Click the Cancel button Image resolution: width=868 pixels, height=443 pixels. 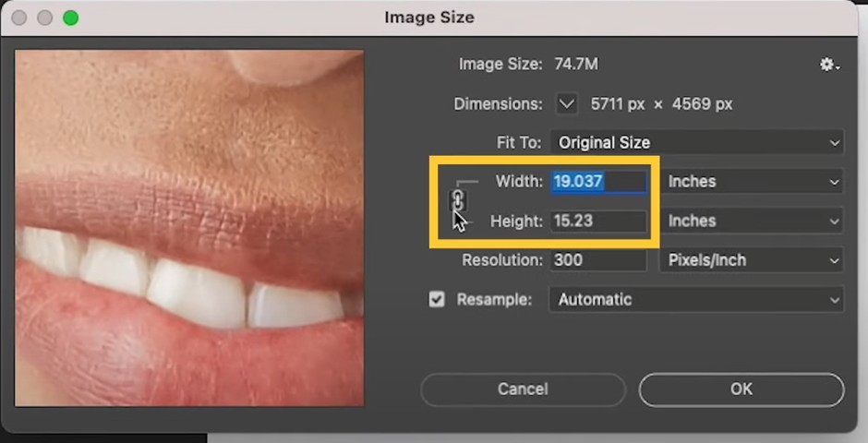[x=523, y=389]
